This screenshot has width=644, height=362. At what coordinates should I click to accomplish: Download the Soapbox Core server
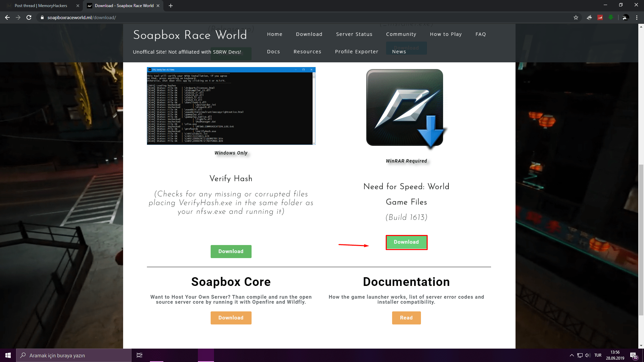[231, 318]
